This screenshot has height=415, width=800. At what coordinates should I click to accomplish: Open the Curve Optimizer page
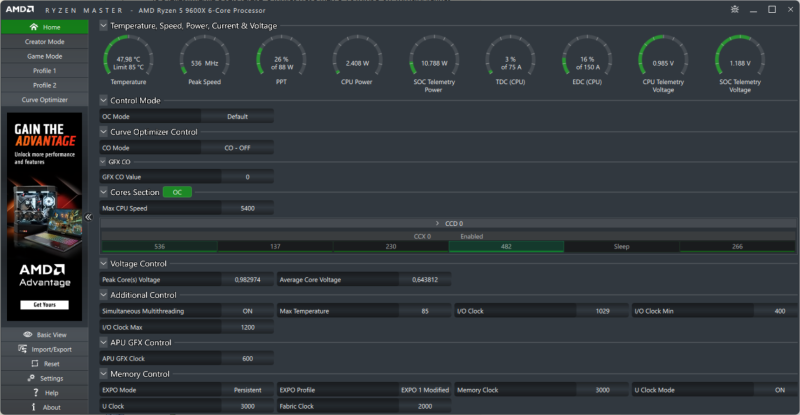click(44, 100)
